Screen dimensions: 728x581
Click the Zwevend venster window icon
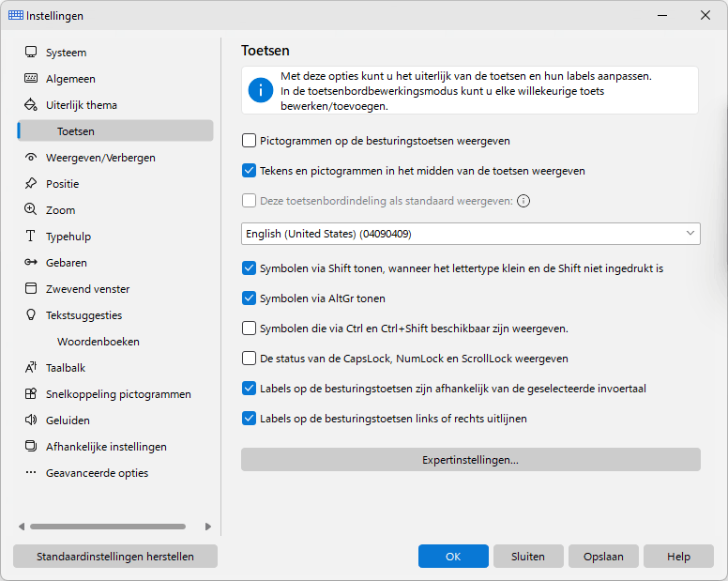pyautogui.click(x=31, y=288)
